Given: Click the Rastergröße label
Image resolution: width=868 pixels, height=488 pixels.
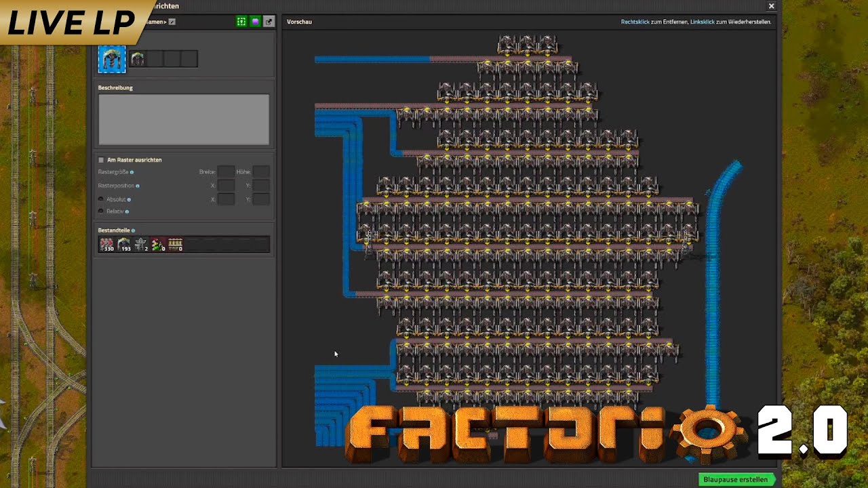Looking at the screenshot, I should point(113,172).
